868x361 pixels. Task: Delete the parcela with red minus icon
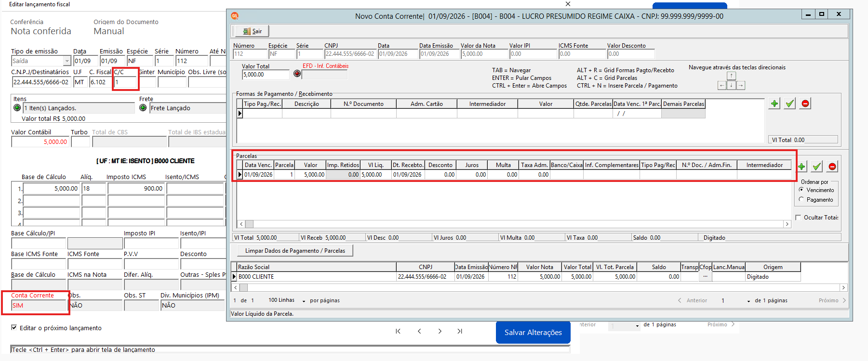(832, 167)
